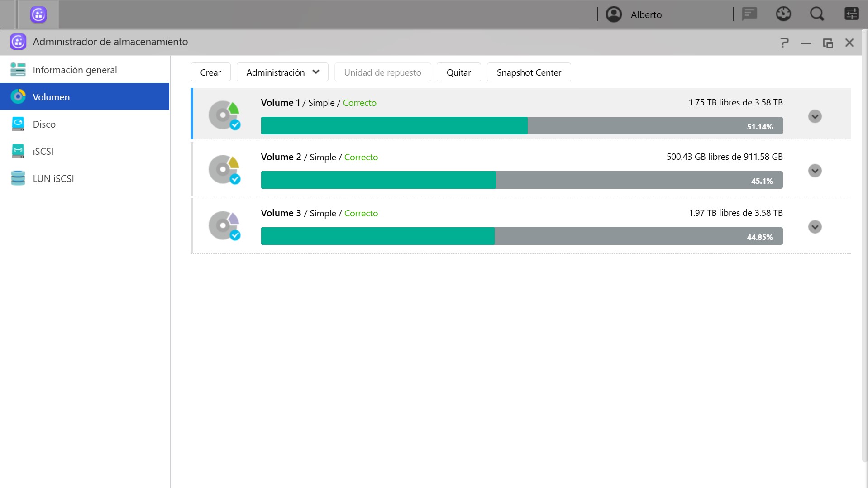868x488 pixels.
Task: Open the Administración dropdown
Action: point(282,72)
